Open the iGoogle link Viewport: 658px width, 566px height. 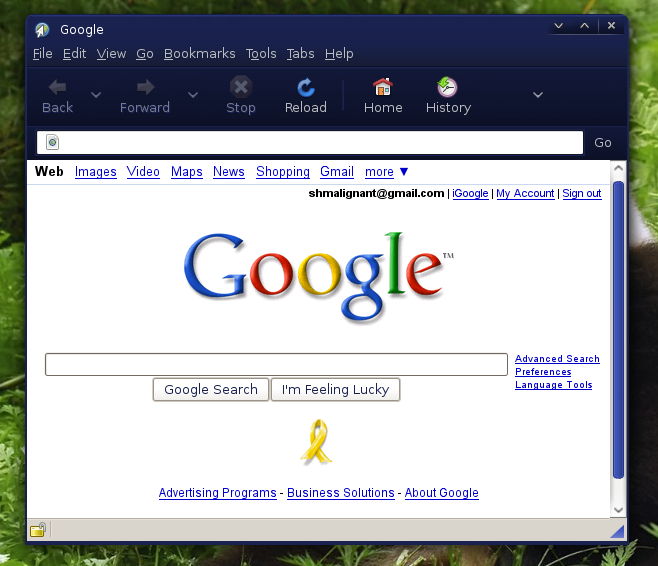click(x=470, y=193)
